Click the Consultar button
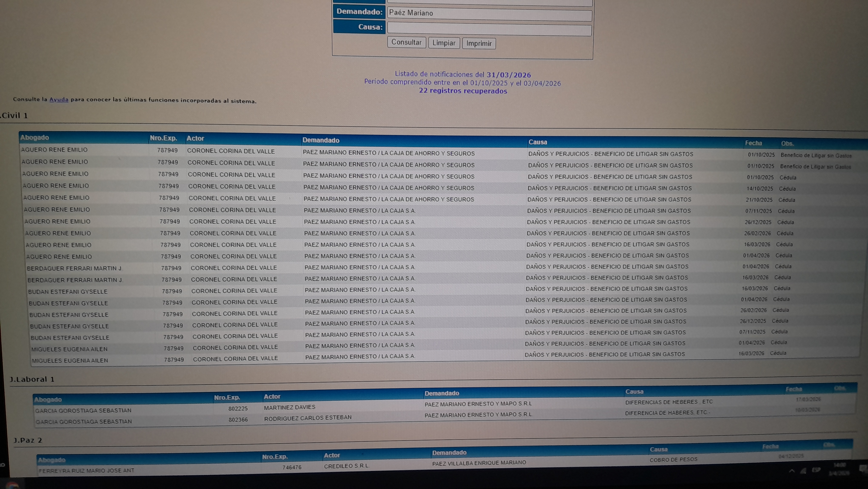The width and height of the screenshot is (868, 489). coord(406,43)
